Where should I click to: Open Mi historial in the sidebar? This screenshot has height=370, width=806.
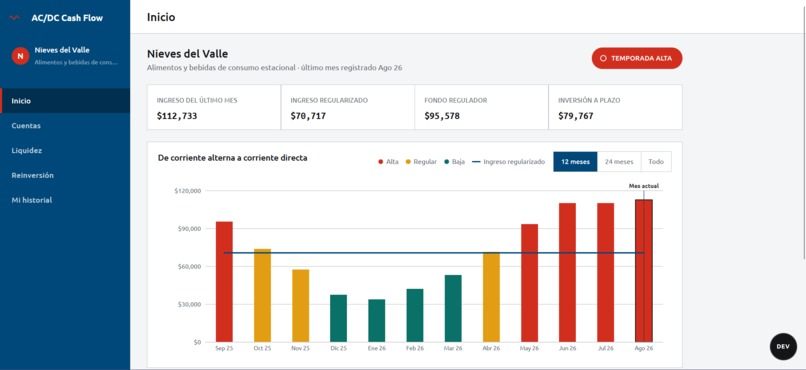coord(65,200)
